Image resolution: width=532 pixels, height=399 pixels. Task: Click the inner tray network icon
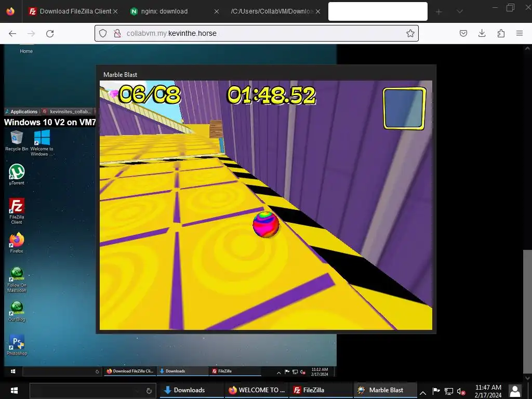(295, 372)
